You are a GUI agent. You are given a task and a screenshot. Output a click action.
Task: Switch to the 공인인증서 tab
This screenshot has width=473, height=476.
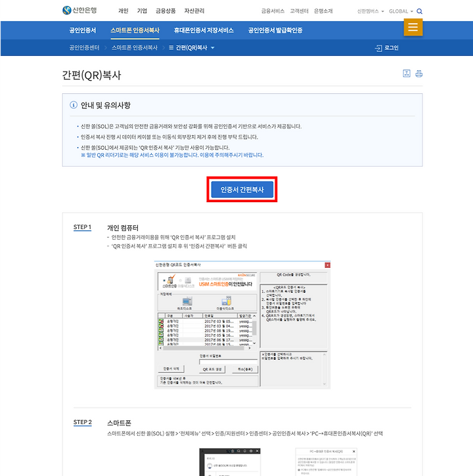[83, 30]
